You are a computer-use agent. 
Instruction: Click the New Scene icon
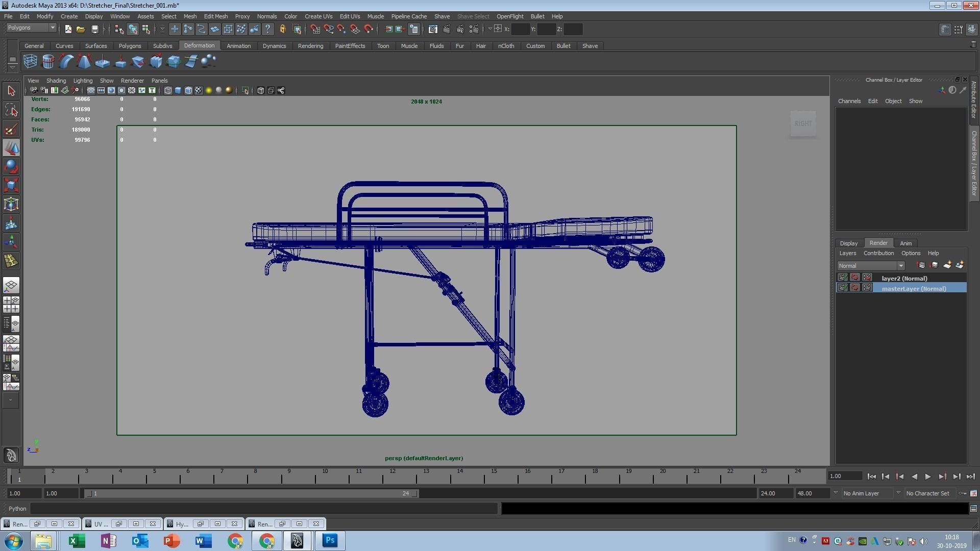(x=68, y=29)
